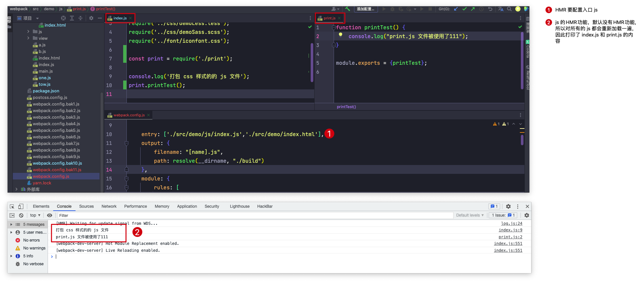Click the 添加配置 run configuration button
Screen dimensions: 644x282
pyautogui.click(x=366, y=9)
